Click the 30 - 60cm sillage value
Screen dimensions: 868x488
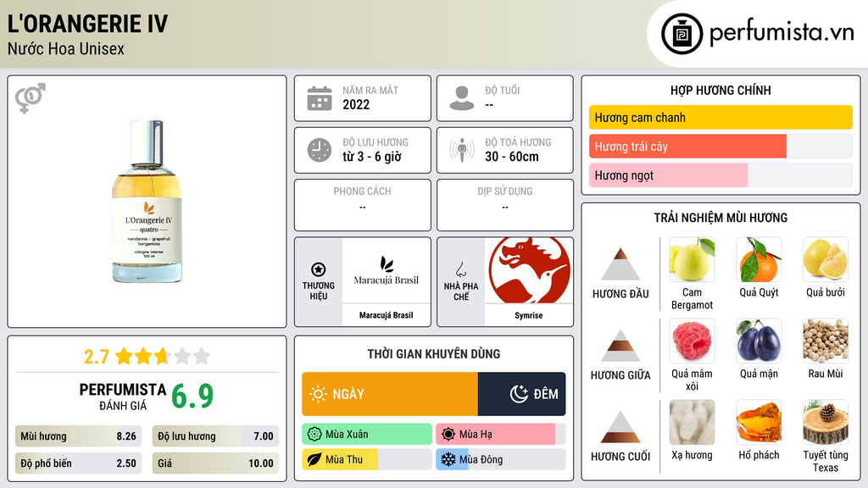[512, 157]
